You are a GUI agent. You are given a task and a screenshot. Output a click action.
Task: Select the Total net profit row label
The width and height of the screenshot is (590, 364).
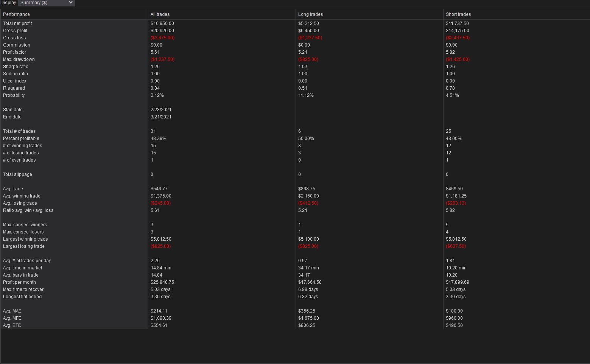point(17,23)
